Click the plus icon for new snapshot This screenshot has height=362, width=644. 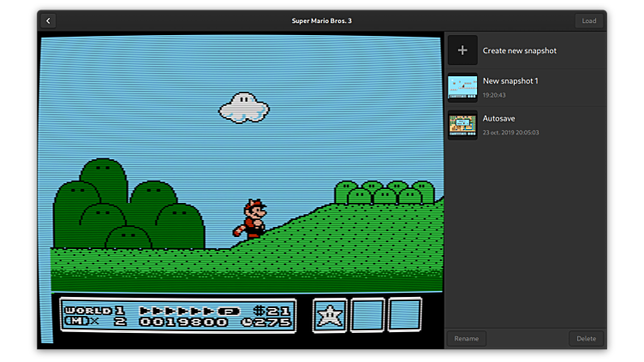tap(462, 50)
